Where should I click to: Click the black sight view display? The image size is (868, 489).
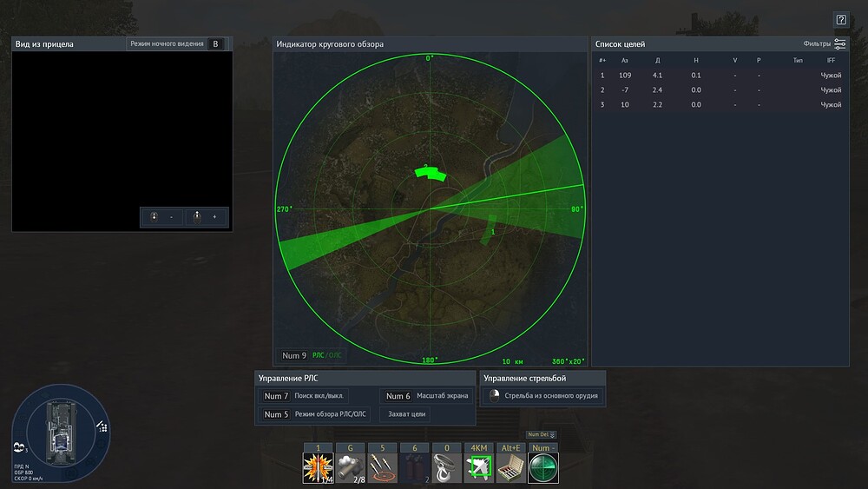point(122,142)
